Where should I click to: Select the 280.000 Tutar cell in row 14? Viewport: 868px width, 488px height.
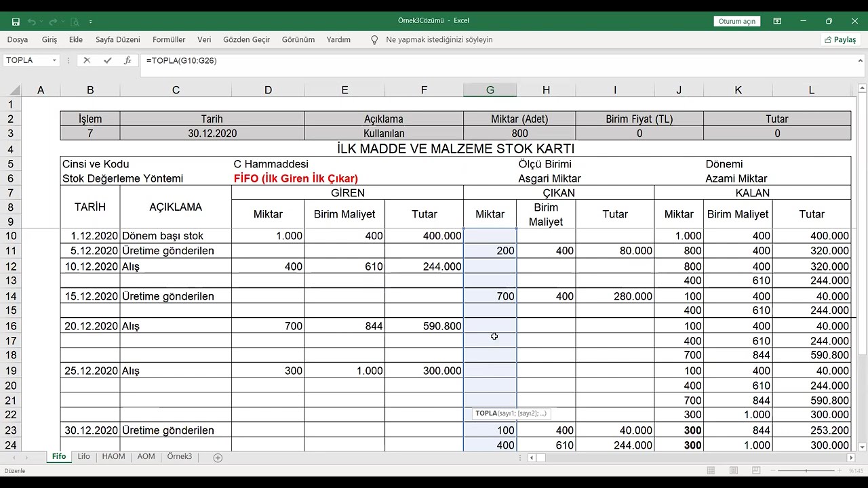[x=615, y=296]
